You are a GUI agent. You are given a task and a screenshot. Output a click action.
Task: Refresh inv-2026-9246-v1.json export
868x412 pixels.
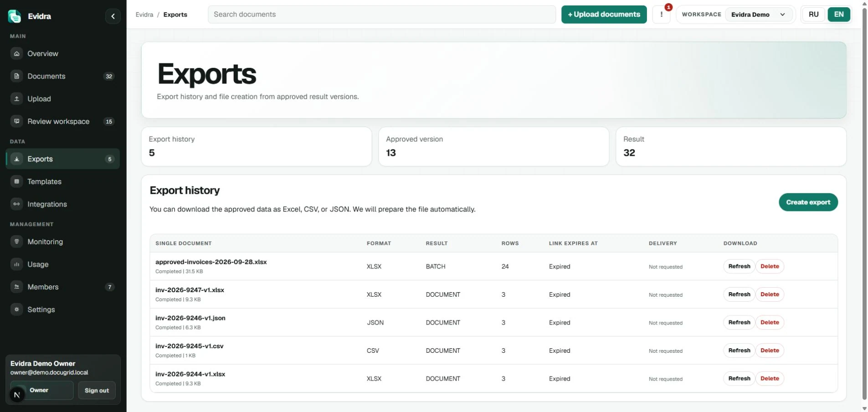(x=739, y=322)
